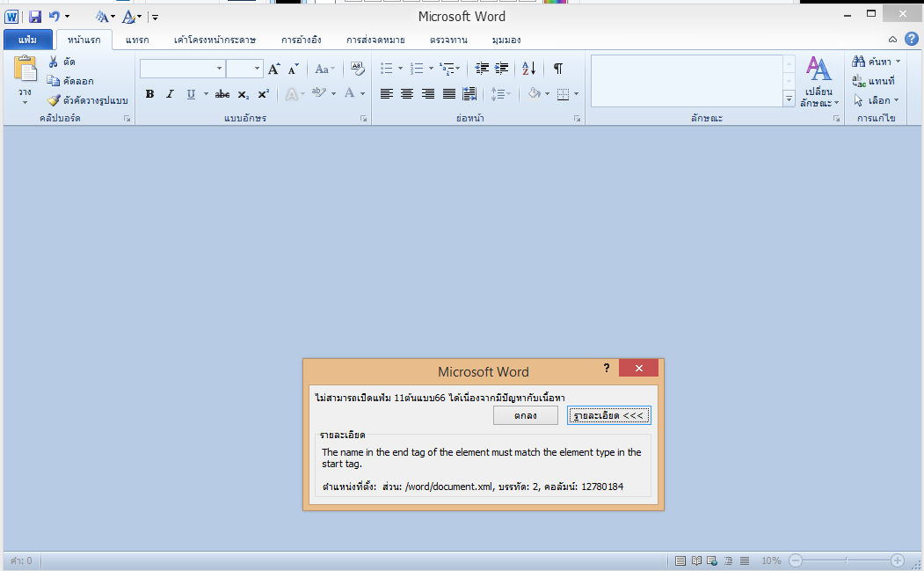Toggle Subscript formatting
Viewport: 924px width, 571px height.
(244, 94)
